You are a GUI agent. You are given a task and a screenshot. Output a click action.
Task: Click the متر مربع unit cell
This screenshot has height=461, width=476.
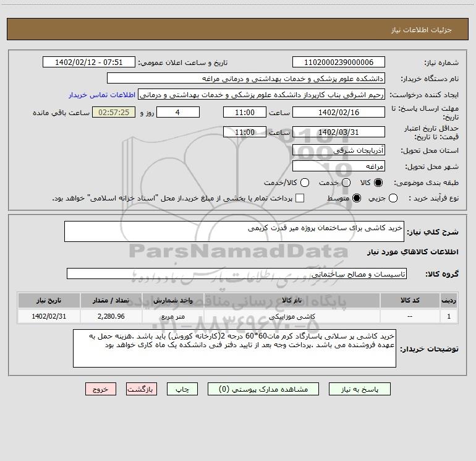pyautogui.click(x=173, y=316)
